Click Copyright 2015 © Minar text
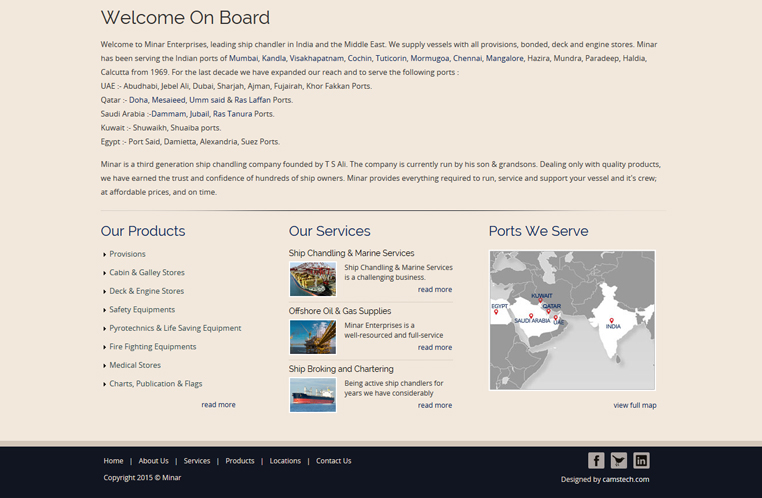 pos(142,478)
